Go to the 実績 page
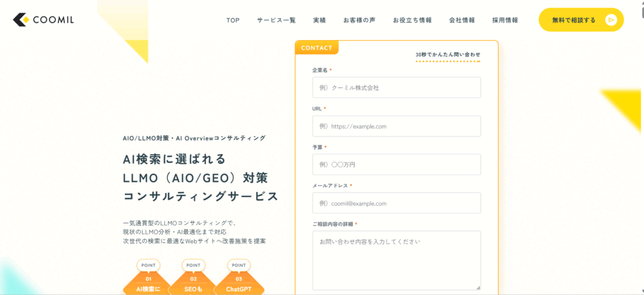644x295 pixels. (319, 20)
